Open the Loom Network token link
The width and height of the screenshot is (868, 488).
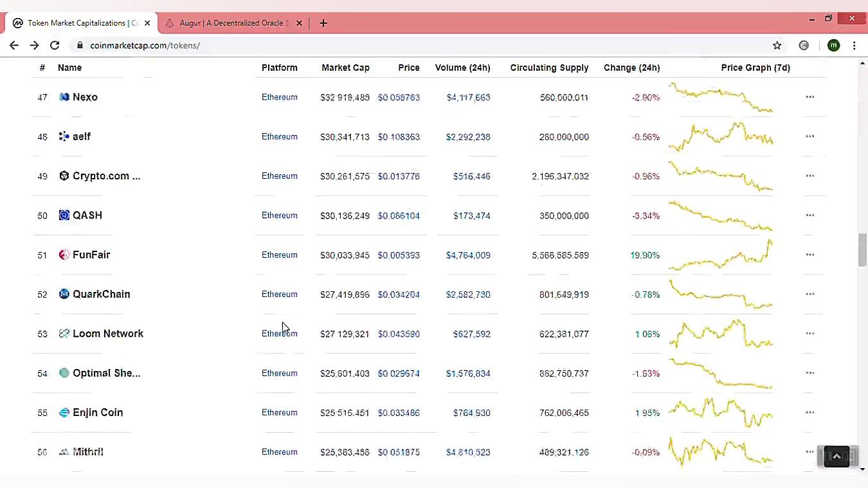(108, 334)
